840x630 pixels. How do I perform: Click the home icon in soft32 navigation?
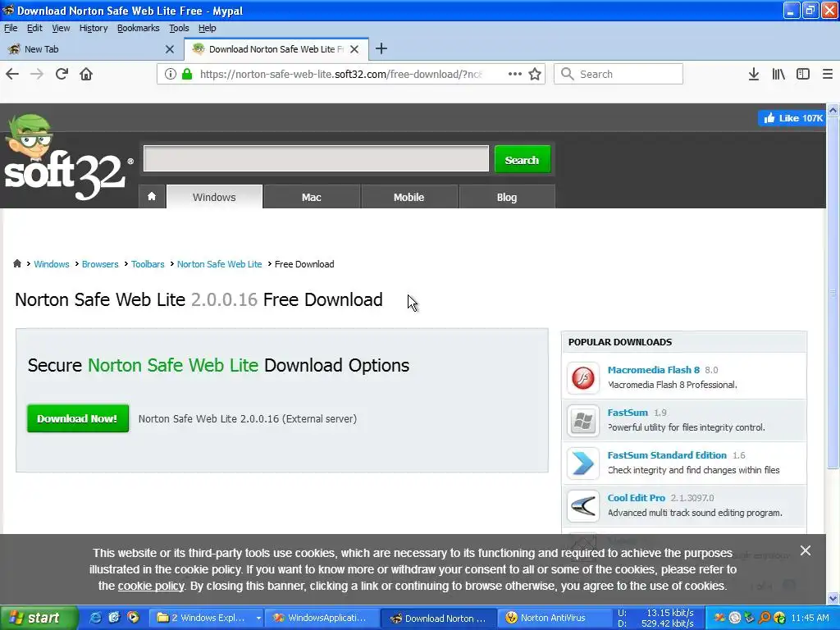pyautogui.click(x=152, y=197)
